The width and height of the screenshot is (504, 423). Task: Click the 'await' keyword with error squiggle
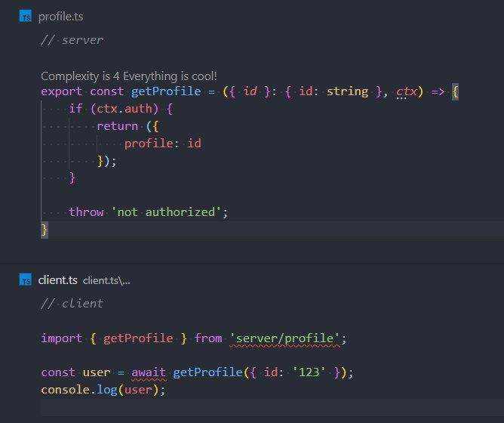tap(149, 373)
